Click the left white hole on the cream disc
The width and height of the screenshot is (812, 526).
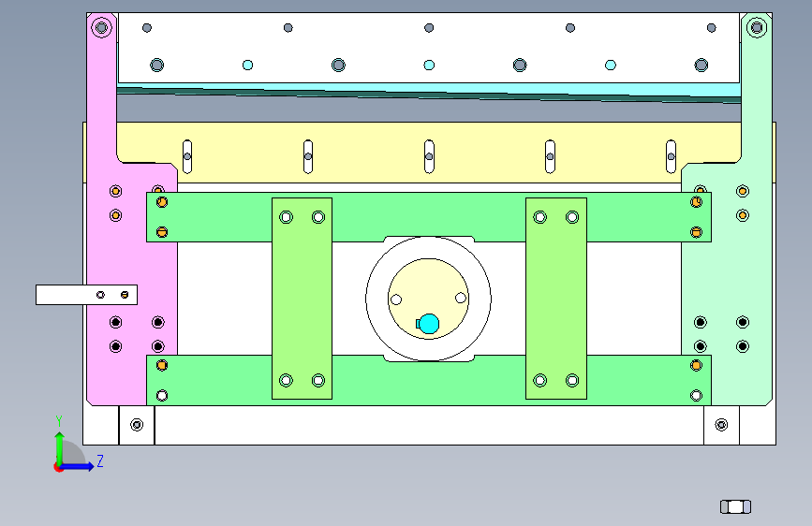[x=396, y=300]
